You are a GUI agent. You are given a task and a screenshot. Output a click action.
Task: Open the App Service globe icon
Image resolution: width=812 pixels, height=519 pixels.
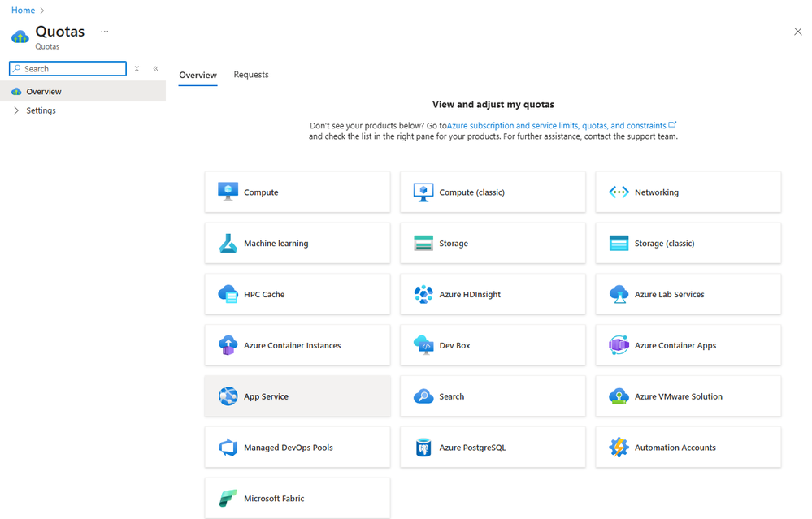(228, 396)
